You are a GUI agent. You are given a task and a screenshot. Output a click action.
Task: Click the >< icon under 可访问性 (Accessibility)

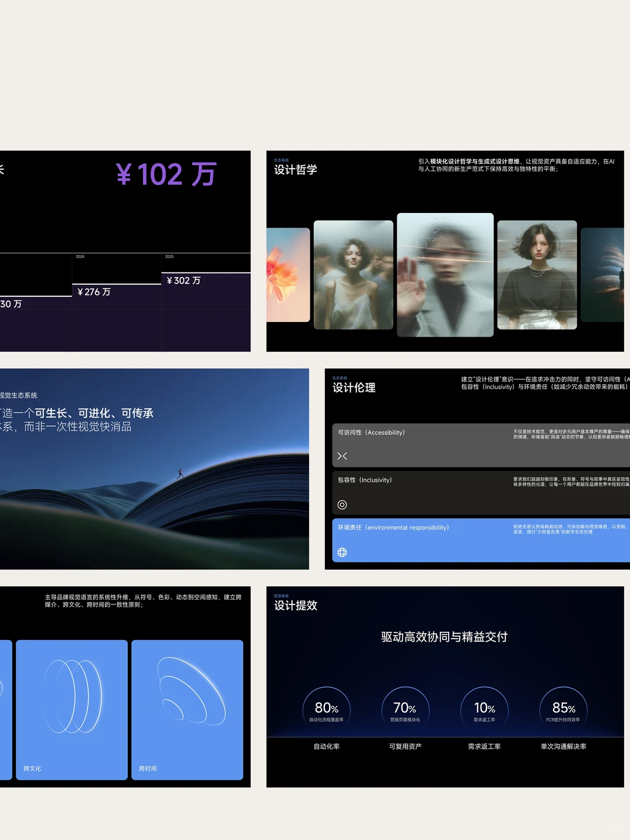(x=342, y=456)
